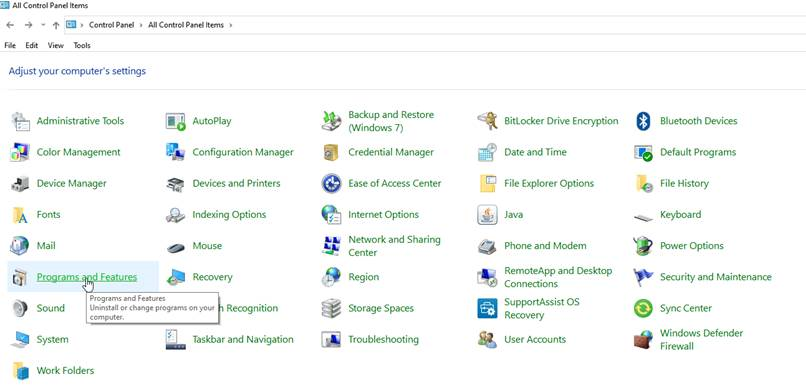Open the Power Options battery icon
Screen dimensions: 806x392
pyautogui.click(x=643, y=246)
